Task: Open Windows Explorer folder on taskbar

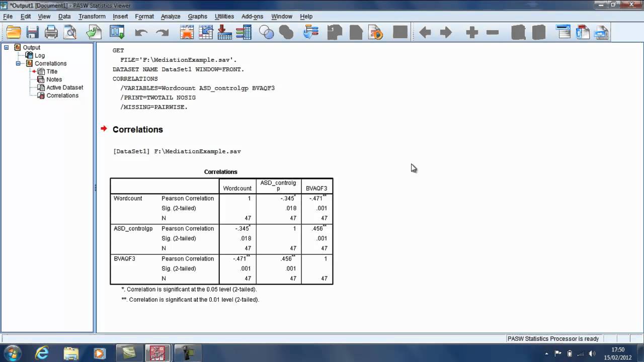Action: pyautogui.click(x=71, y=353)
